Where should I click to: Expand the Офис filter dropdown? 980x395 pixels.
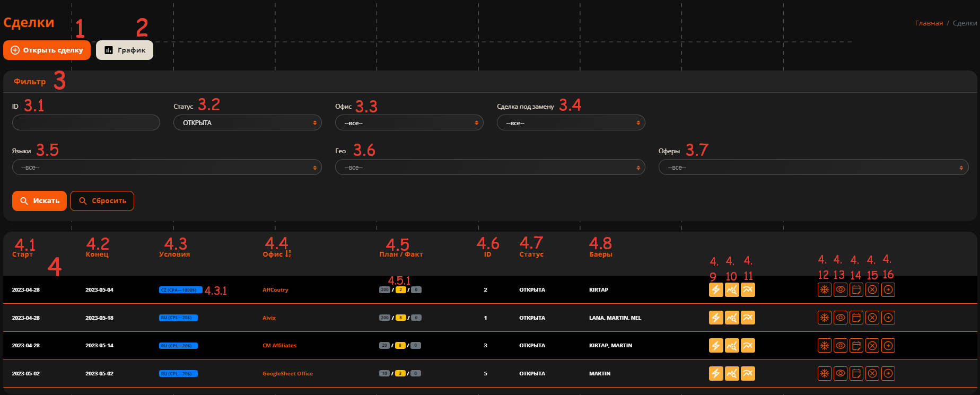(x=409, y=122)
